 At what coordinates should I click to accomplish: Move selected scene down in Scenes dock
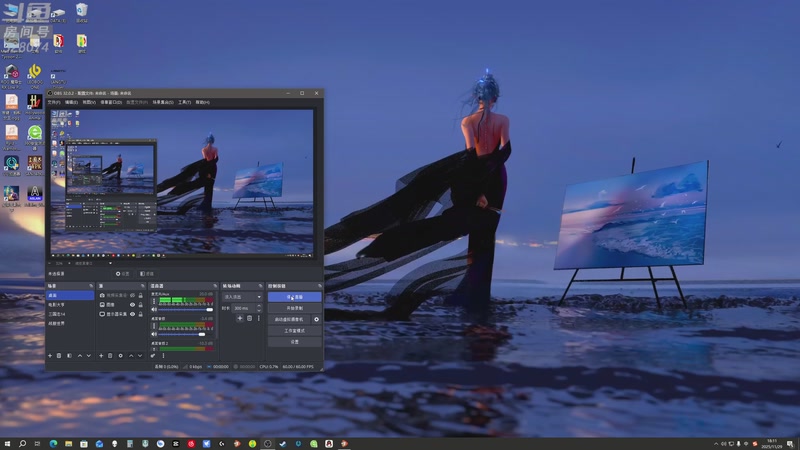coord(89,356)
